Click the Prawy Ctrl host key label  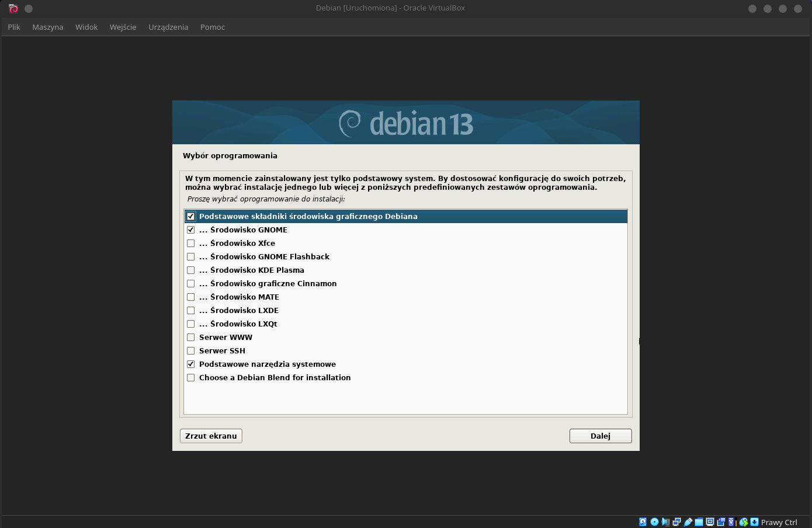tap(779, 522)
